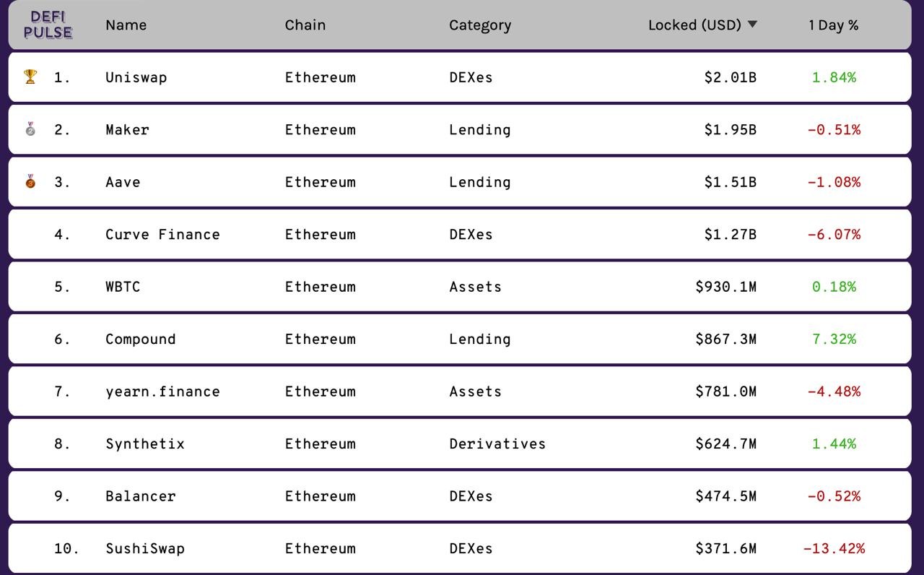Screen dimensions: 924x575
Task: Click Aave's $1.51B locked value
Action: click(x=730, y=182)
